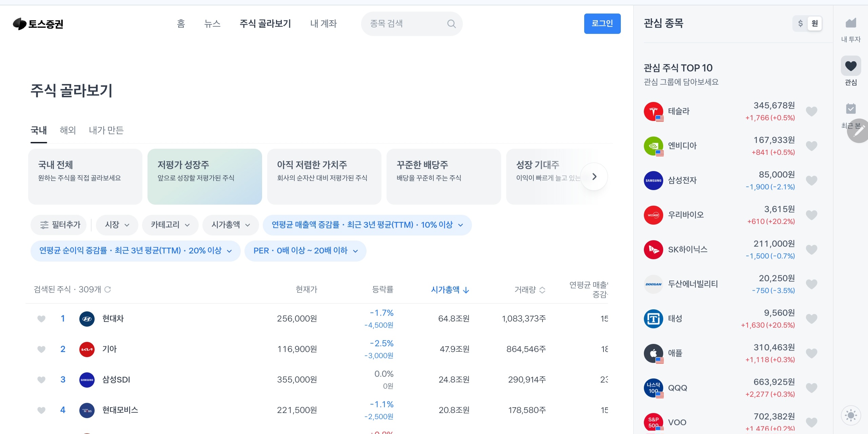
Task: Toggle heart for 우리바이오
Action: (811, 215)
